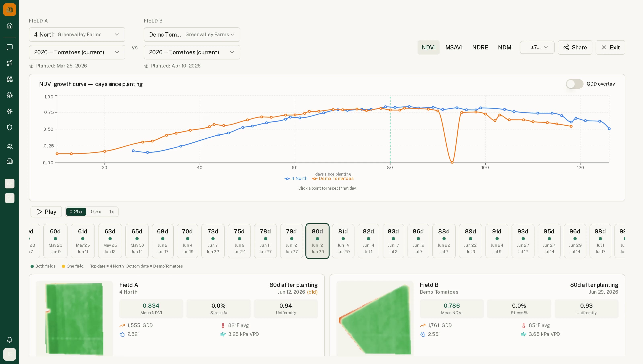Exit the field comparison view
Screen dimensions: 643x364
(x=610, y=47)
